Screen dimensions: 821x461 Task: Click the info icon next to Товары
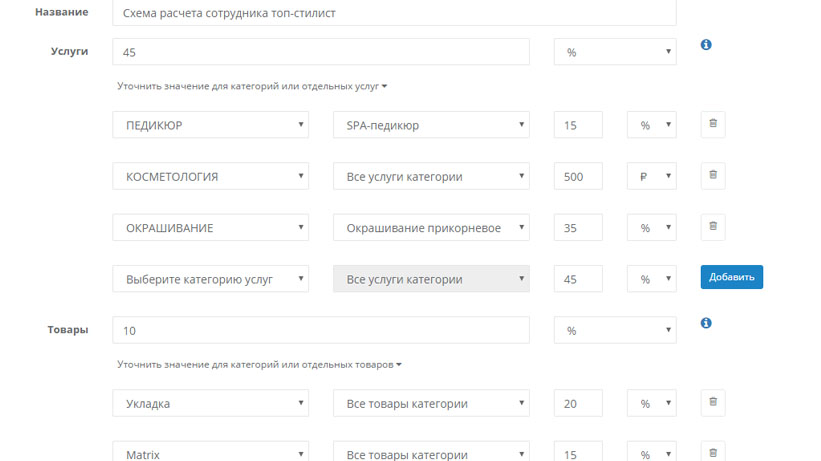pyautogui.click(x=706, y=323)
